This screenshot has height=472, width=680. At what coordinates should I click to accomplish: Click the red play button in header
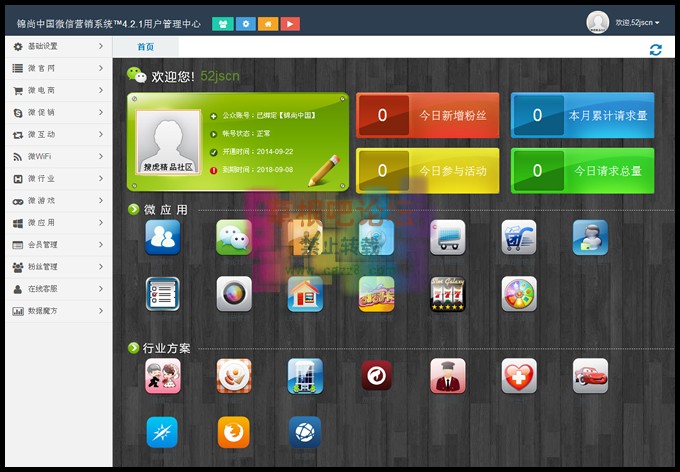pyautogui.click(x=289, y=22)
